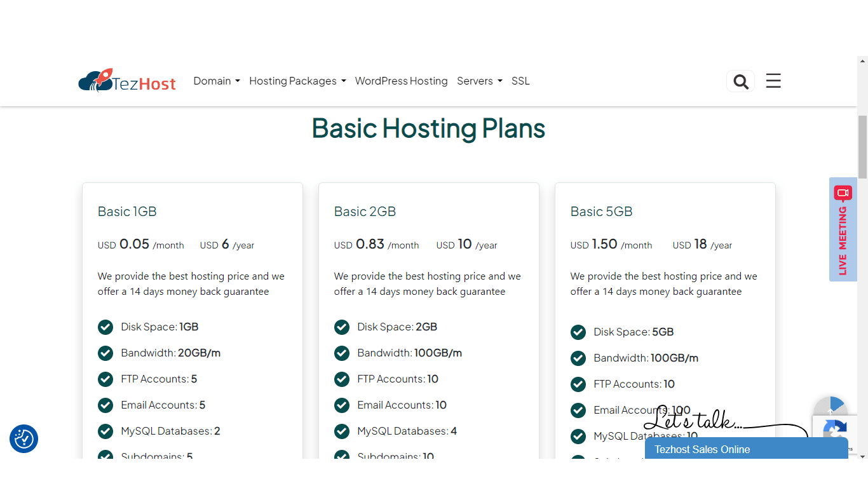Screen dimensions: 868x488
Task: Click the page vertical scrollbar thumb
Action: click(x=862, y=147)
